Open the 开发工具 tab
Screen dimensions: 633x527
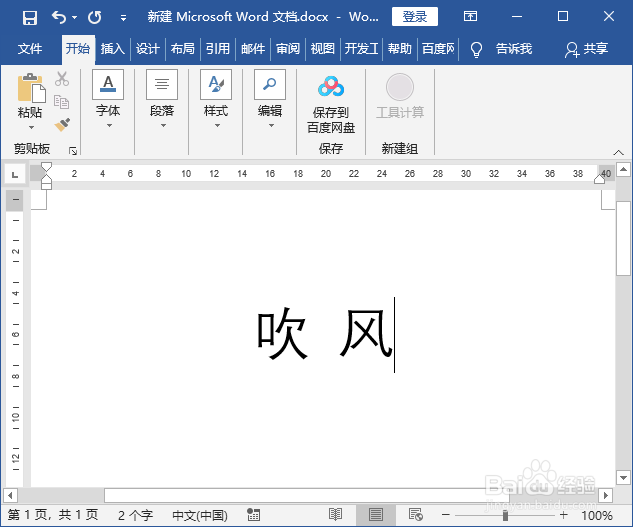pyautogui.click(x=361, y=49)
